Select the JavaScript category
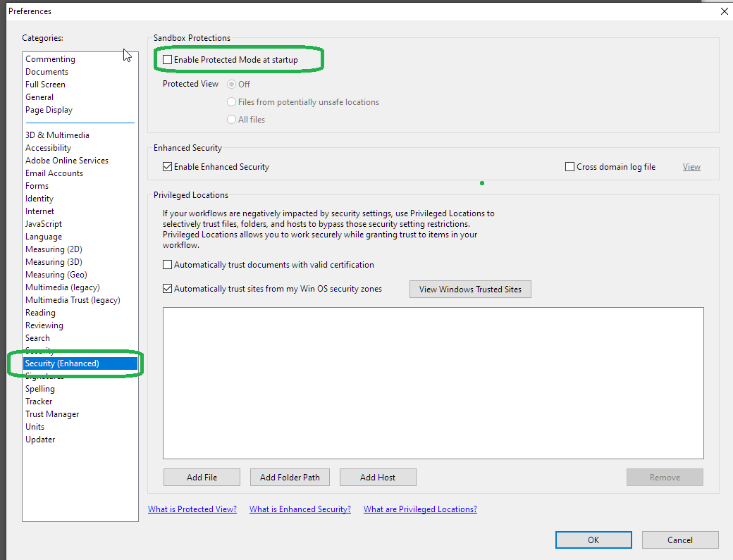The width and height of the screenshot is (733, 560). pos(44,224)
